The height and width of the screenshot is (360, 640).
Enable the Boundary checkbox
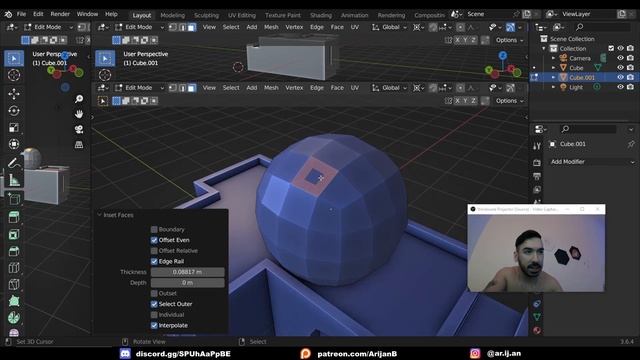(154, 229)
